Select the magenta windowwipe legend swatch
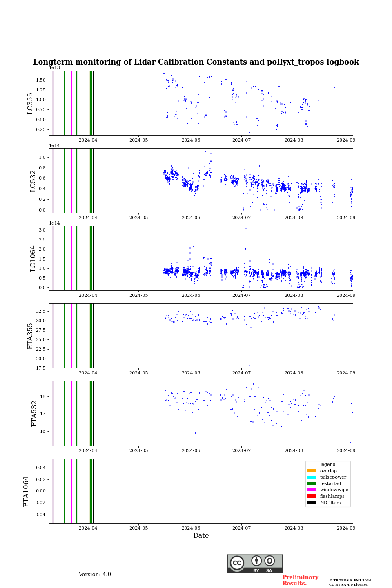The width and height of the screenshot is (392, 588). tap(312, 490)
